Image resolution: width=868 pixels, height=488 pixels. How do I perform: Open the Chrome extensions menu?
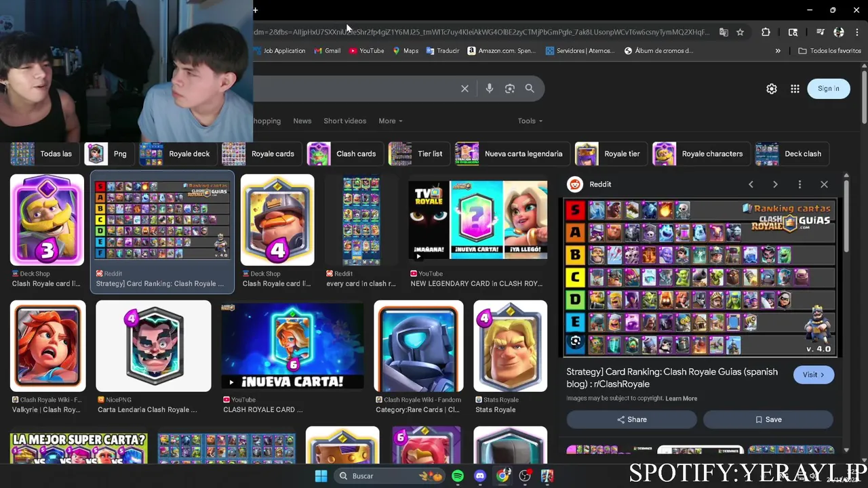pyautogui.click(x=766, y=32)
